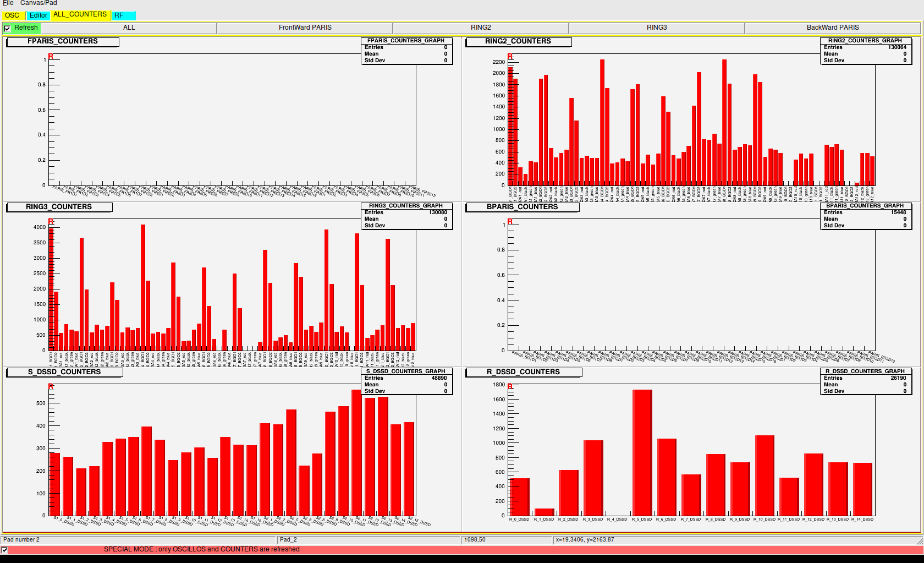This screenshot has height=563, width=924.
Task: Open the Canvas/Pad menu
Action: pos(38,3)
